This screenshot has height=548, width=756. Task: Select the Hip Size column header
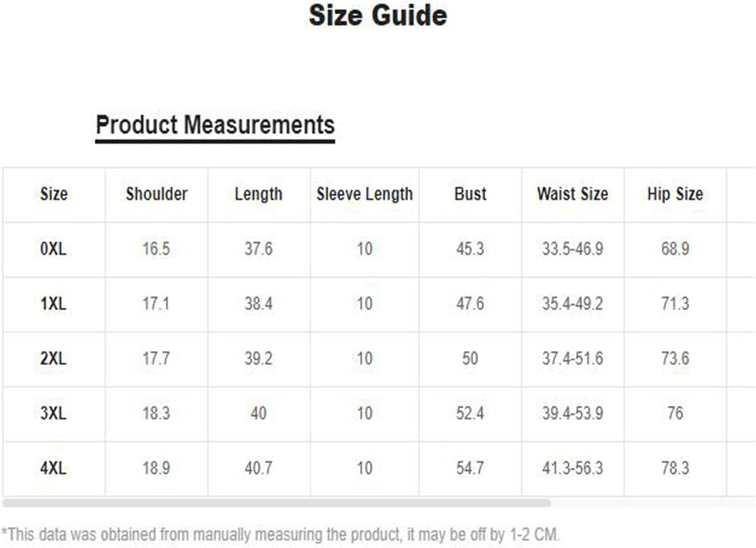[675, 194]
